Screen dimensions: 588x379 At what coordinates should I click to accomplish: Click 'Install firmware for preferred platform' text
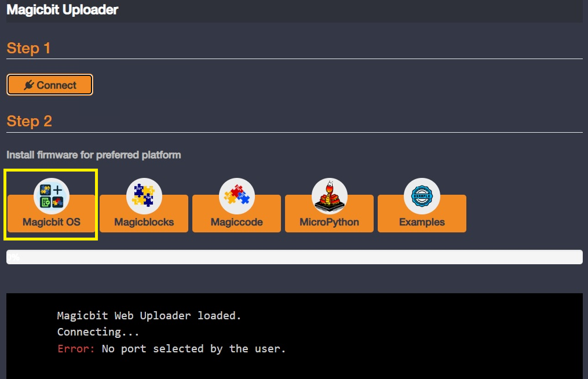(94, 155)
